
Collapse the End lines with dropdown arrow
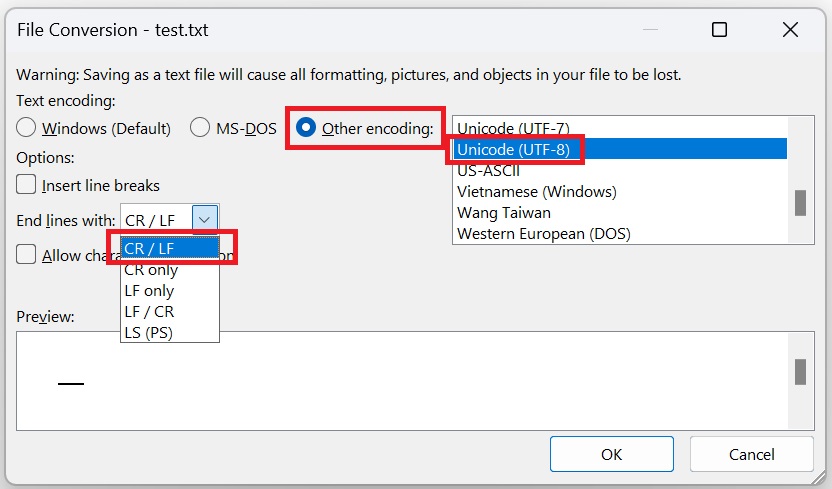tap(204, 220)
